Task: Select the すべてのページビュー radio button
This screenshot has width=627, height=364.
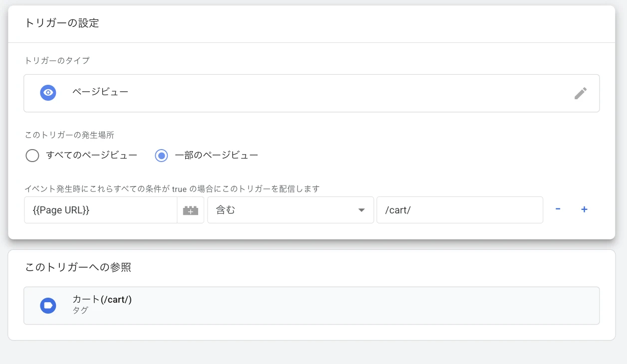Action: (32, 156)
